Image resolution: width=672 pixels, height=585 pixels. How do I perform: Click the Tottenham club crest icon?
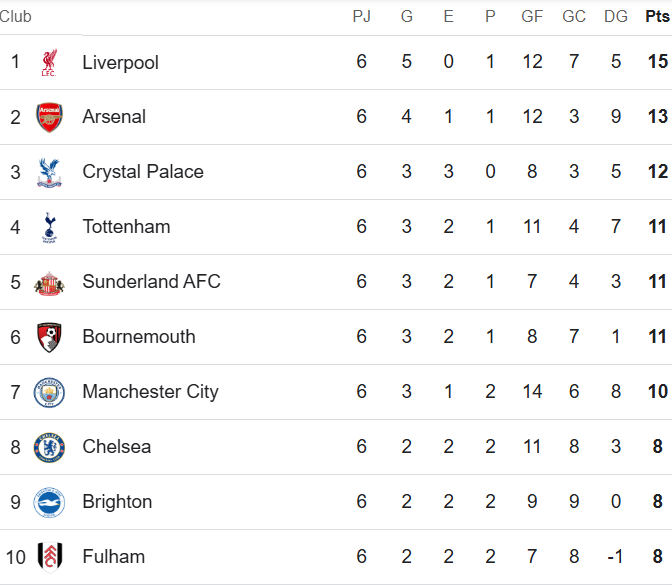[x=48, y=227]
